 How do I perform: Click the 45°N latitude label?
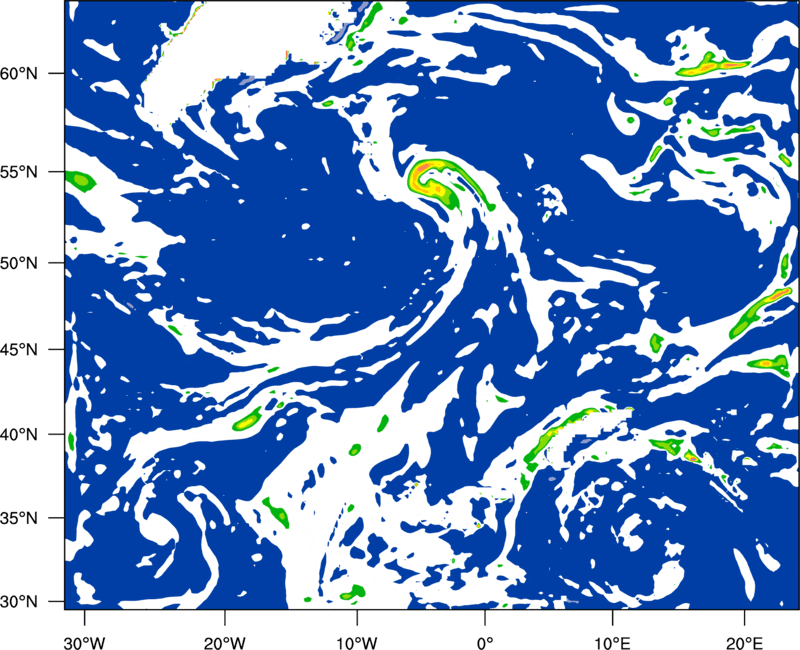(x=19, y=350)
